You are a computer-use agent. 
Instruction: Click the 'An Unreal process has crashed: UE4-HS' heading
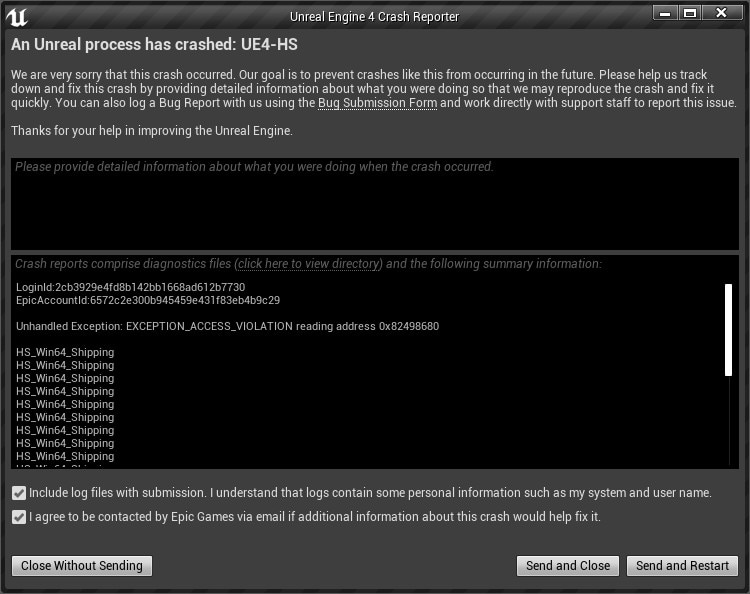pos(154,44)
